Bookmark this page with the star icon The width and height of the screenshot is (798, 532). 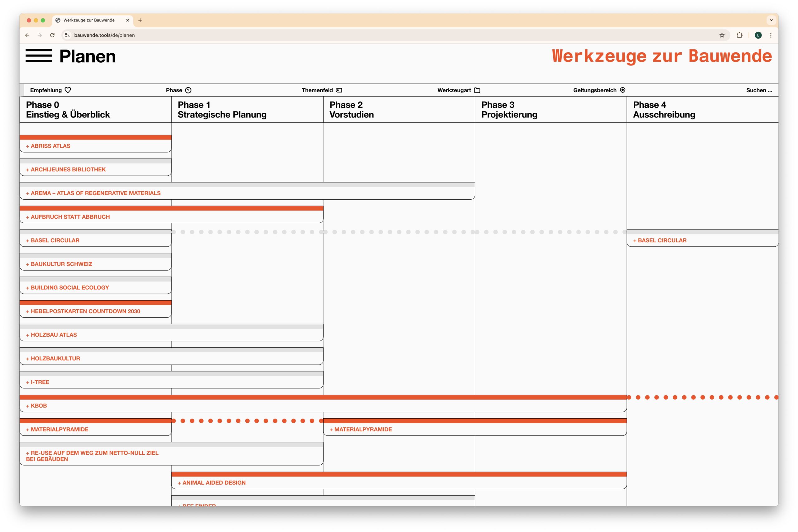tap(722, 35)
